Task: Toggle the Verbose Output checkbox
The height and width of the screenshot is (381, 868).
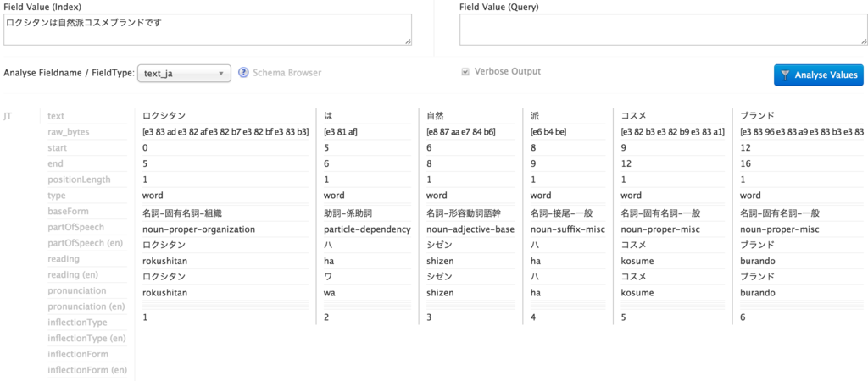Action: point(465,72)
